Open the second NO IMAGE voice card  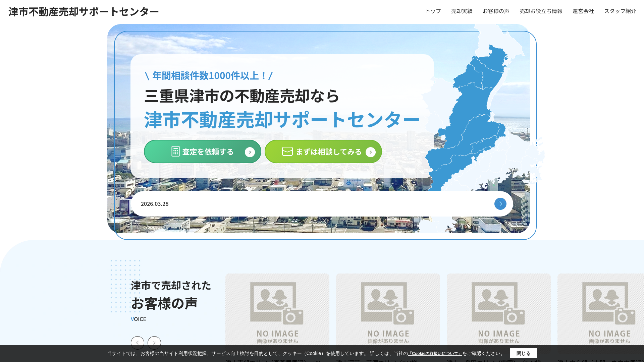(388, 313)
